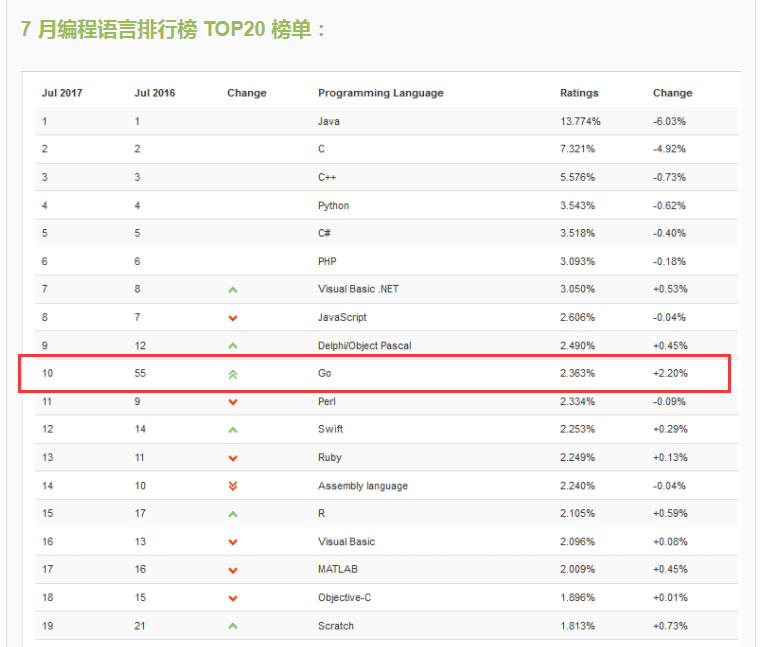Click the C++ language name
765x647 pixels.
click(327, 177)
